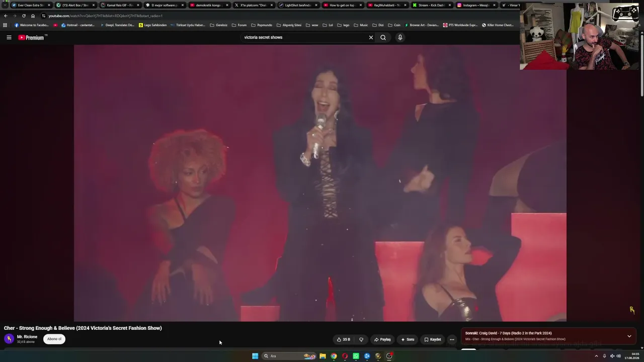The height and width of the screenshot is (362, 644).
Task: Submit search with magnifier button
Action: coord(383,37)
